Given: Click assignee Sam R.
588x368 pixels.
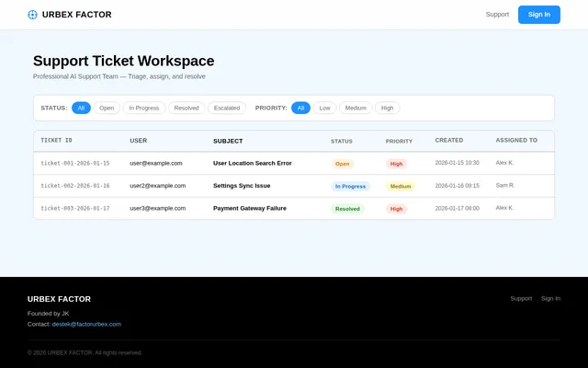Looking at the screenshot, I should click(x=505, y=186).
